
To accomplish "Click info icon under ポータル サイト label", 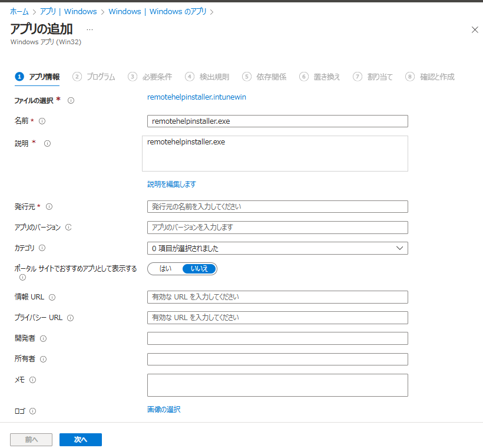I will [22, 278].
